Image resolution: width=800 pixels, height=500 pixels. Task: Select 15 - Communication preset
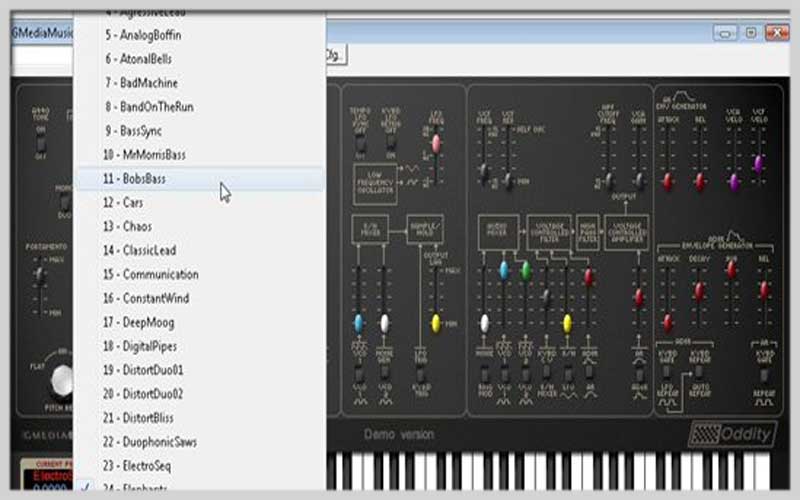pyautogui.click(x=199, y=274)
